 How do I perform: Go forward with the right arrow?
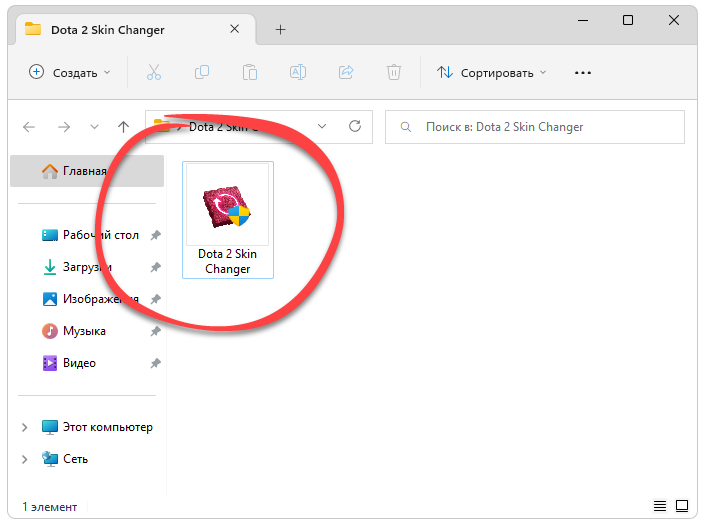point(64,127)
